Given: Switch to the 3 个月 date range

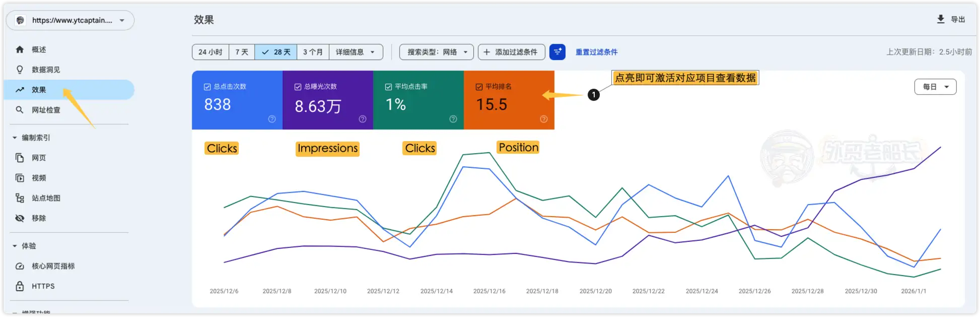Looking at the screenshot, I should 313,52.
